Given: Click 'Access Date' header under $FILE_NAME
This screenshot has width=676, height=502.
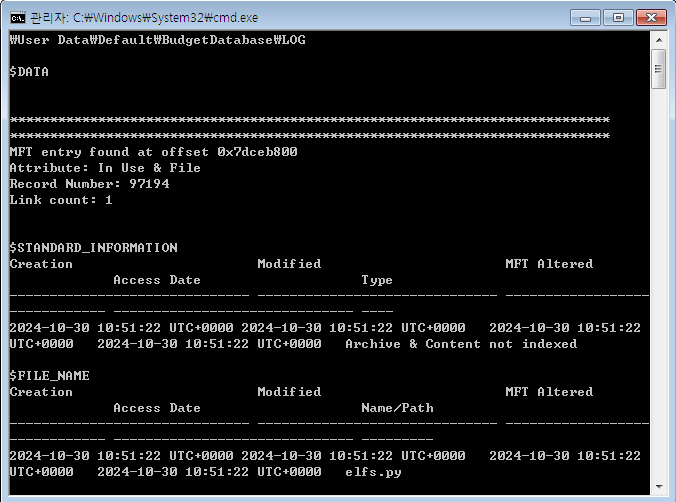Looking at the screenshot, I should (157, 408).
